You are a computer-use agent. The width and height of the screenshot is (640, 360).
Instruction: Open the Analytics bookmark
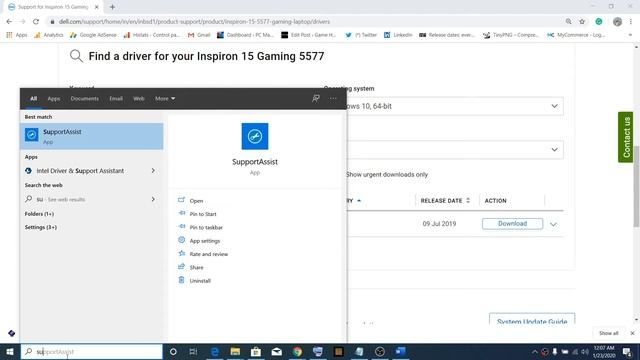click(x=49, y=35)
